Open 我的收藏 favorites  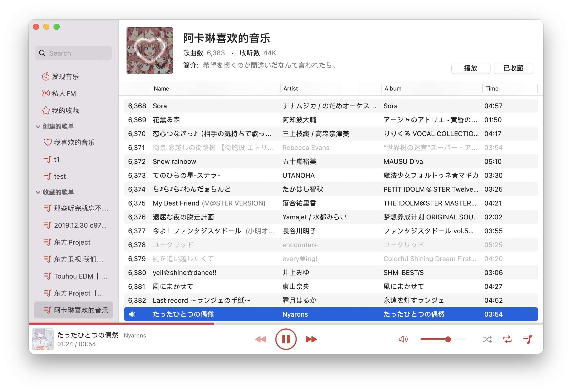coord(65,111)
